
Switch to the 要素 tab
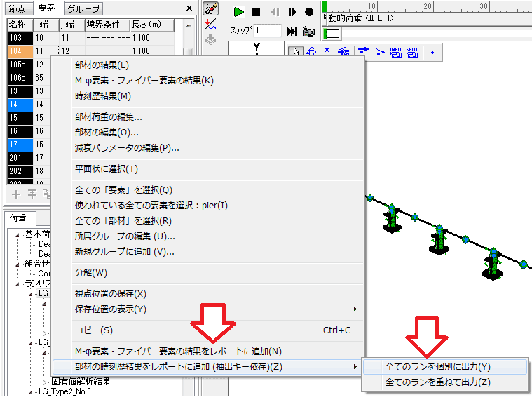(47, 8)
